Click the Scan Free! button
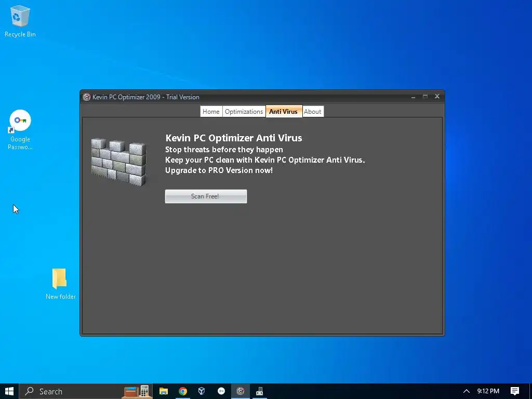 [x=206, y=196]
